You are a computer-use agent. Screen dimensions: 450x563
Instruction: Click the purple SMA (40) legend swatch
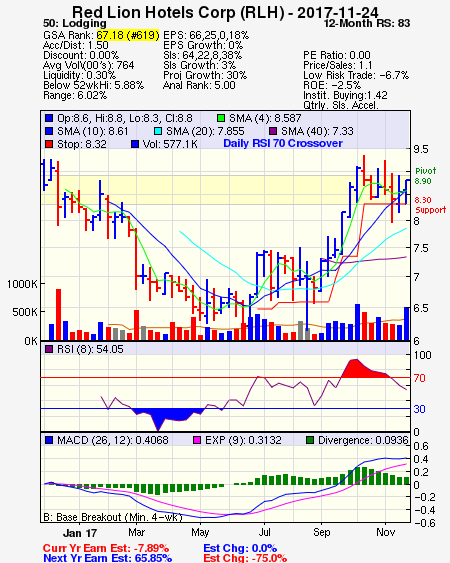(273, 131)
